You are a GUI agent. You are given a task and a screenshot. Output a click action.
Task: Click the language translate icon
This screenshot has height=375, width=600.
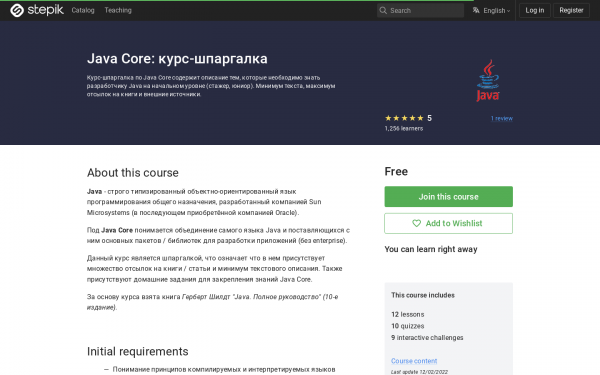point(476,10)
